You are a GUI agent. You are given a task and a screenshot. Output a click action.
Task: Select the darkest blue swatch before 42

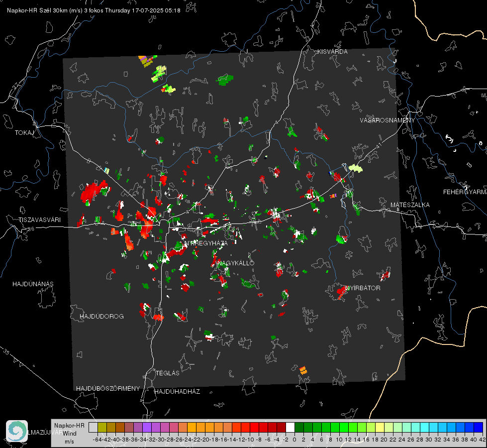(479, 427)
